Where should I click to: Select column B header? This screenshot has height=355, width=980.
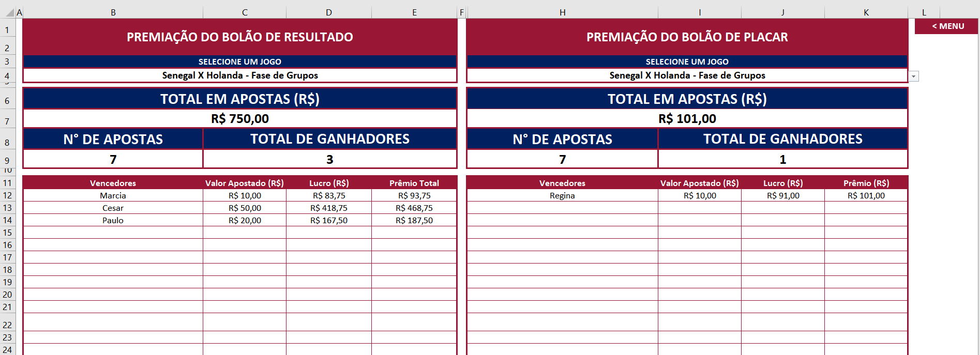[113, 12]
